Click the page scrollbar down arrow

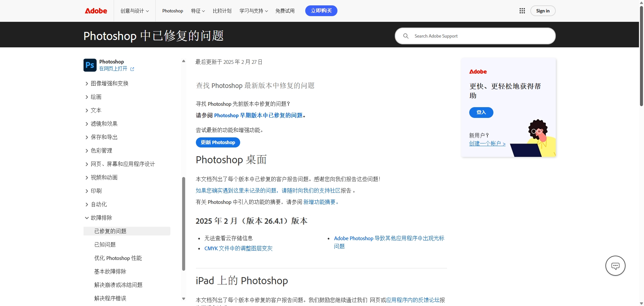coord(641,303)
